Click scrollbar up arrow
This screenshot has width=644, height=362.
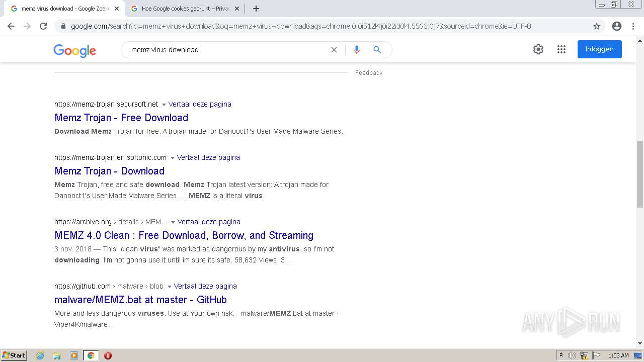pyautogui.click(x=640, y=40)
